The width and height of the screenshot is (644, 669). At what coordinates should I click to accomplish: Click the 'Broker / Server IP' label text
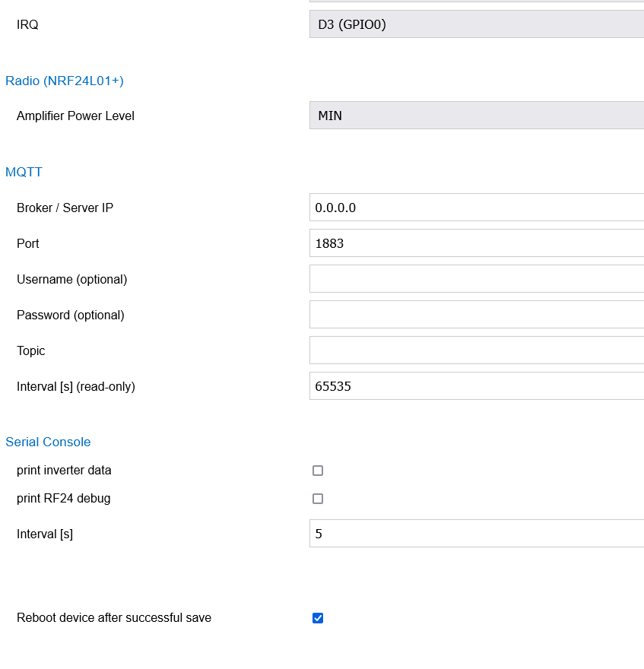click(x=65, y=208)
